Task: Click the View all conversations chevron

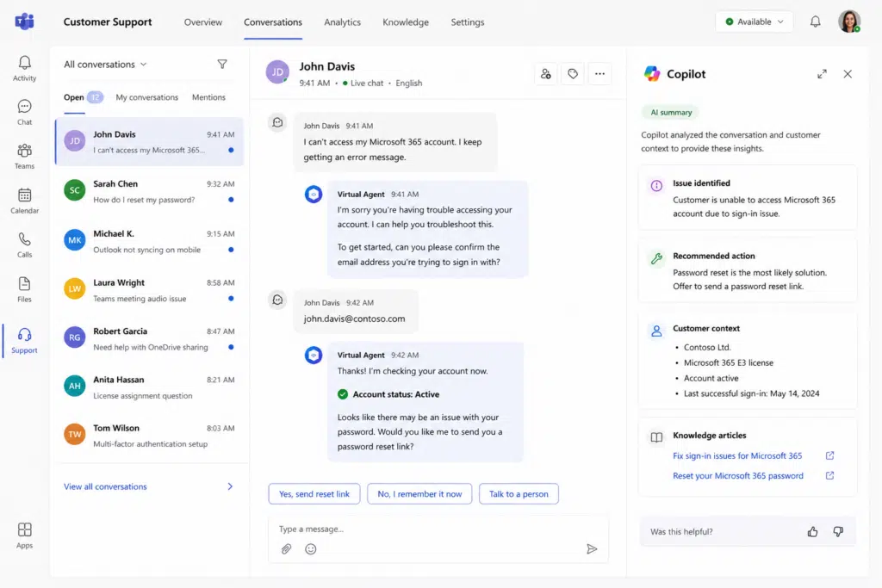Action: [230, 486]
